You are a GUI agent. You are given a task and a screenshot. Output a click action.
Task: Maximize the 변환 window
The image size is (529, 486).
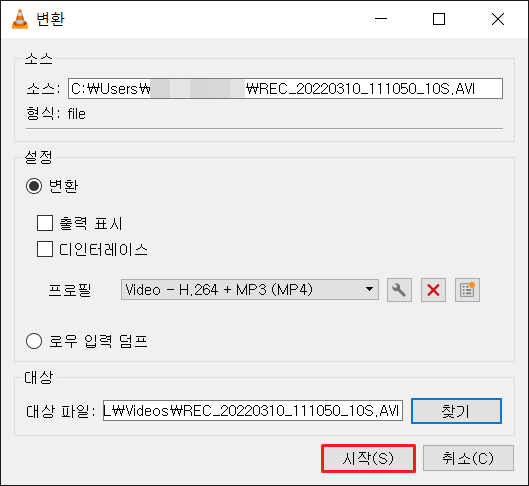(439, 19)
